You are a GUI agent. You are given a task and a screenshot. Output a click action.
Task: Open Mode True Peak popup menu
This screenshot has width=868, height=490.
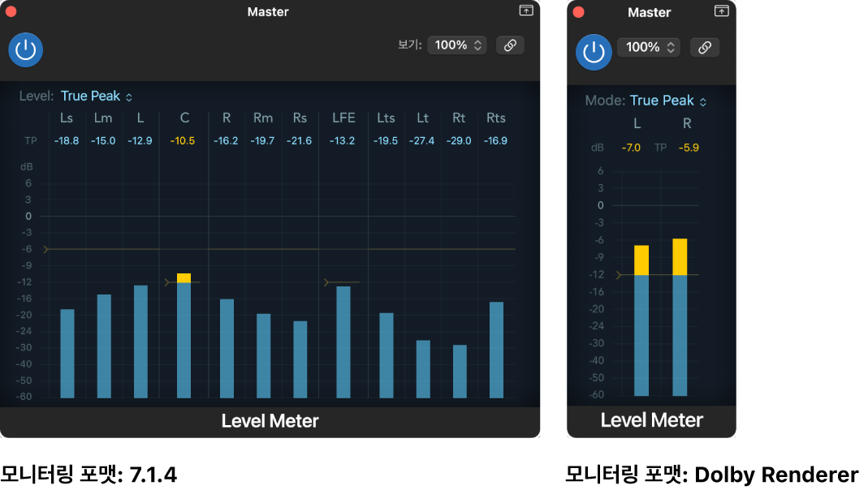click(x=668, y=101)
